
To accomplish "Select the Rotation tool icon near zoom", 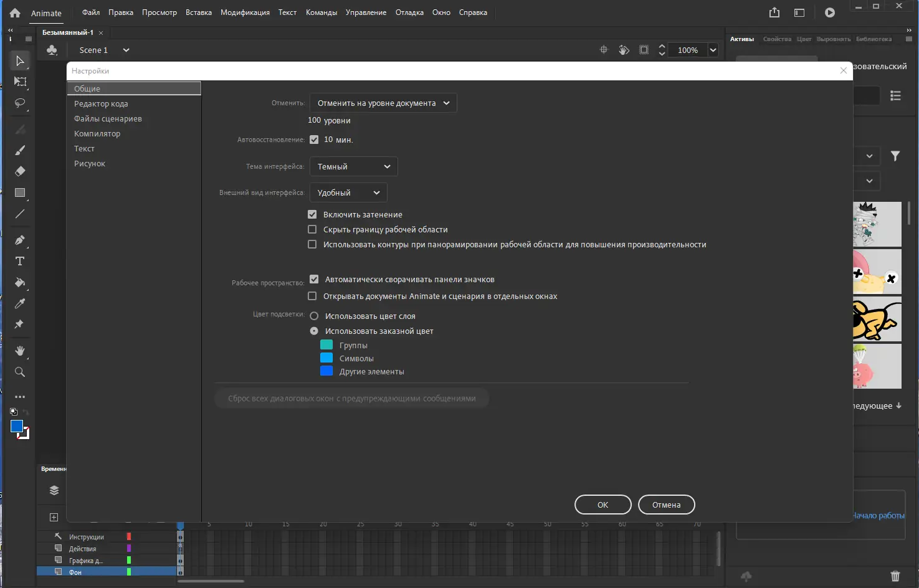I will [624, 50].
